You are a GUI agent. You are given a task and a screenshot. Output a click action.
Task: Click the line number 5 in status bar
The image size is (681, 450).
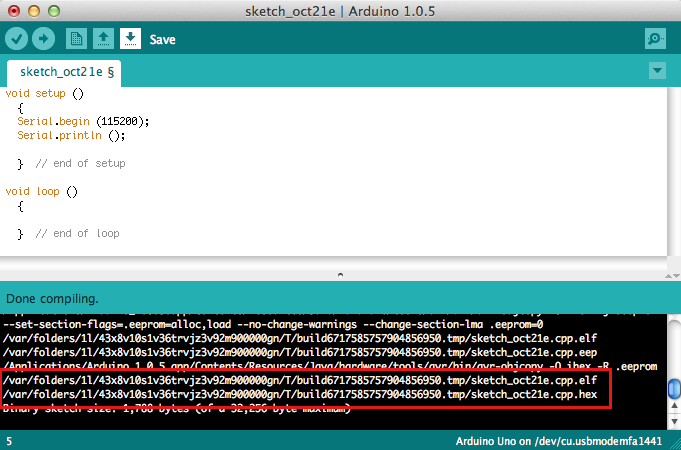[x=9, y=440]
